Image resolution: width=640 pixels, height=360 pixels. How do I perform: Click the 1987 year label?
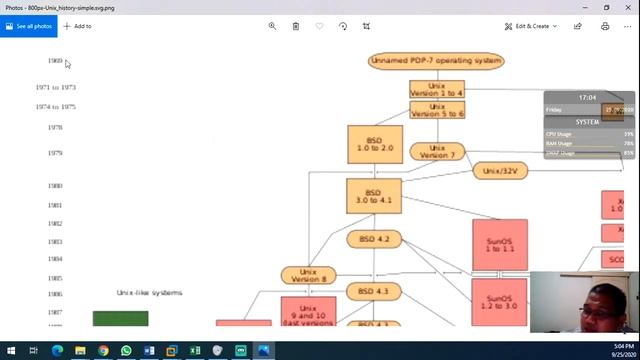[55, 312]
